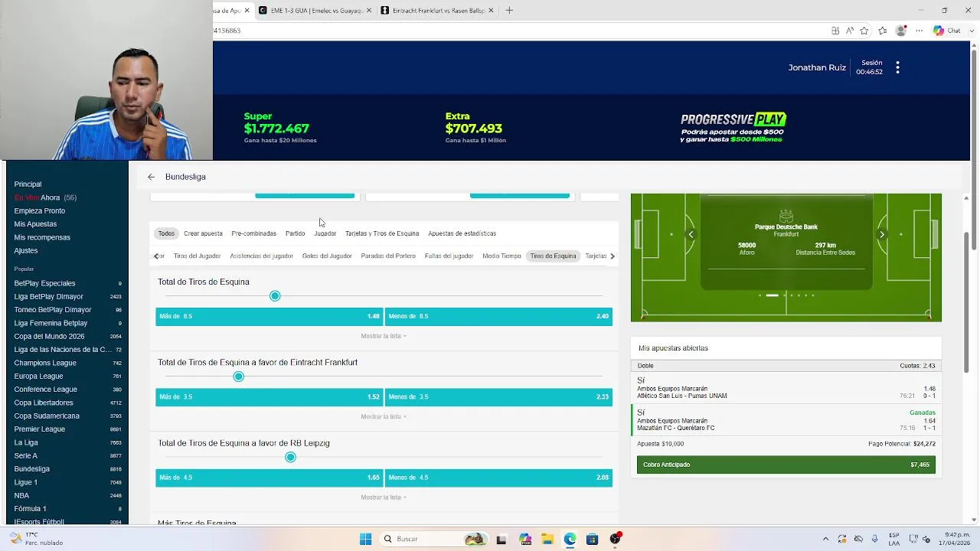The width and height of the screenshot is (980, 551).
Task: Expand 'Mostrar la lista' under RB Leipzig corners
Action: click(x=383, y=497)
